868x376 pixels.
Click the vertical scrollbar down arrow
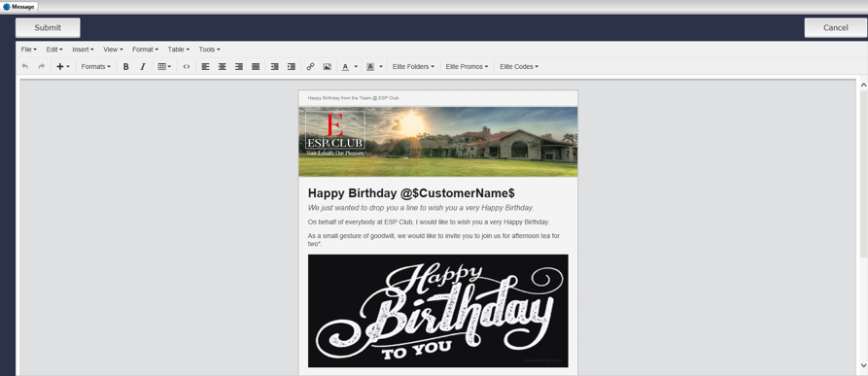pos(863,365)
